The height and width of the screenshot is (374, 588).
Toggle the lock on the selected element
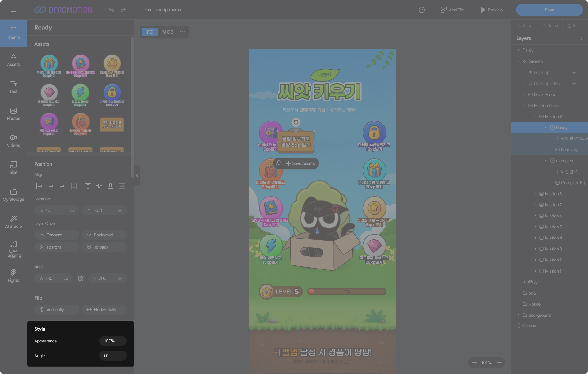click(x=279, y=163)
